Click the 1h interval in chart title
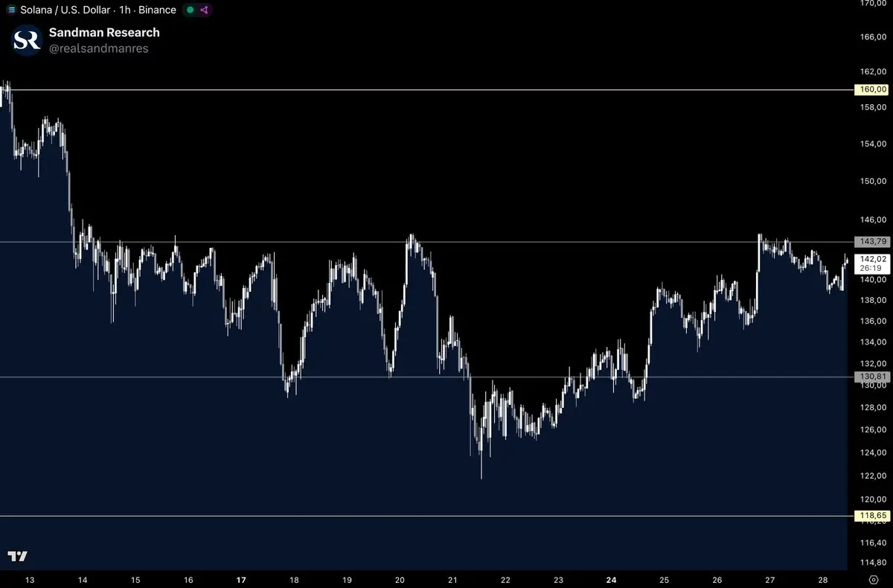 tap(126, 10)
